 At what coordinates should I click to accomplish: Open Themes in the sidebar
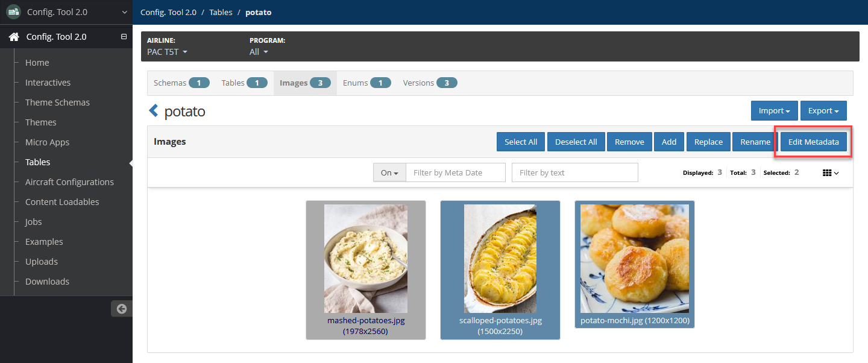tap(41, 122)
